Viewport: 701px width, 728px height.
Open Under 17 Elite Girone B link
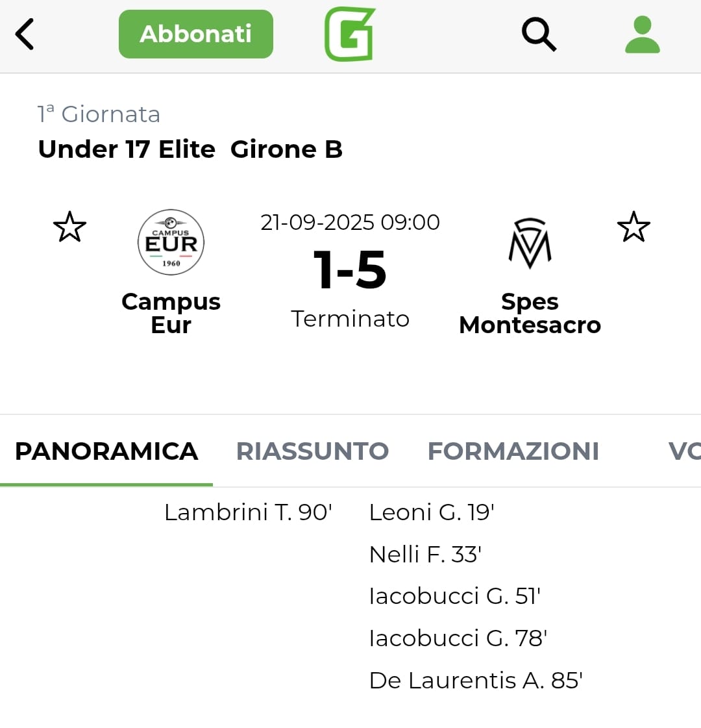tap(190, 149)
